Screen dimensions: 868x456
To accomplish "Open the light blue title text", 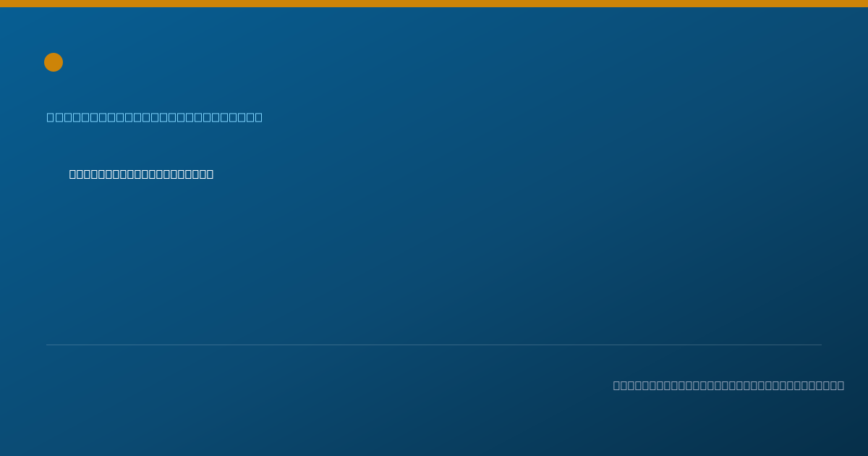I will coord(155,117).
